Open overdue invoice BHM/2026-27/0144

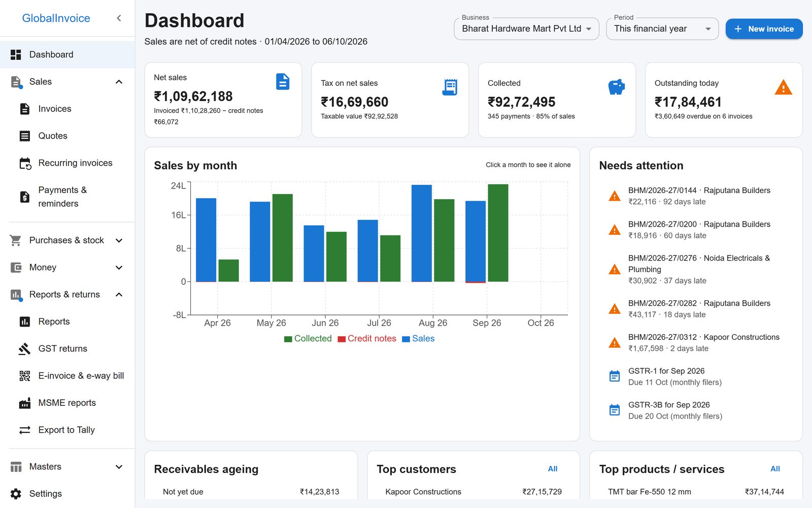coord(696,196)
